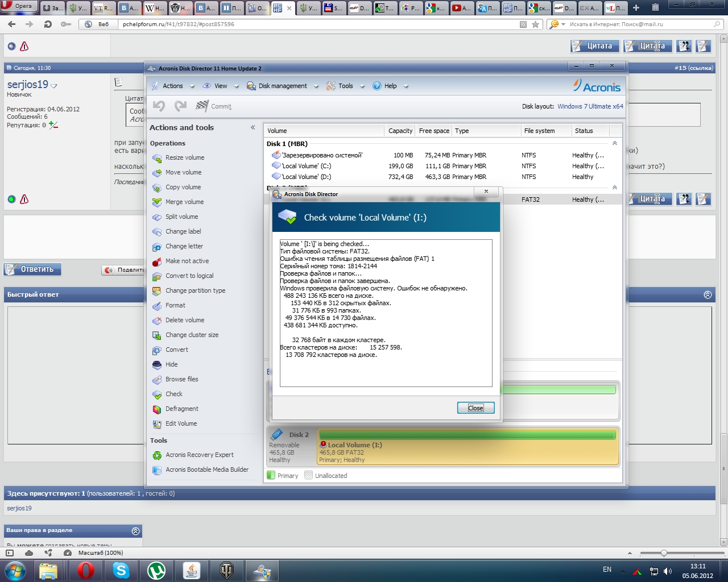Open Change partition type operation

click(x=189, y=290)
